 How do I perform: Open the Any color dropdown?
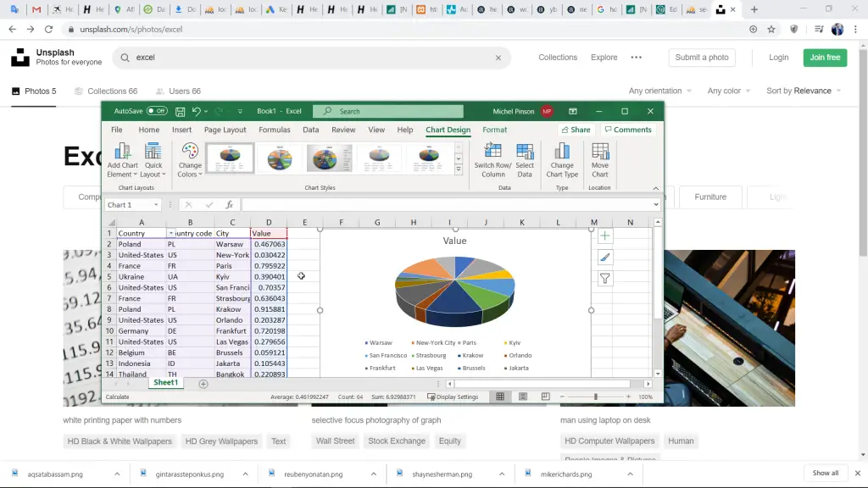click(728, 91)
